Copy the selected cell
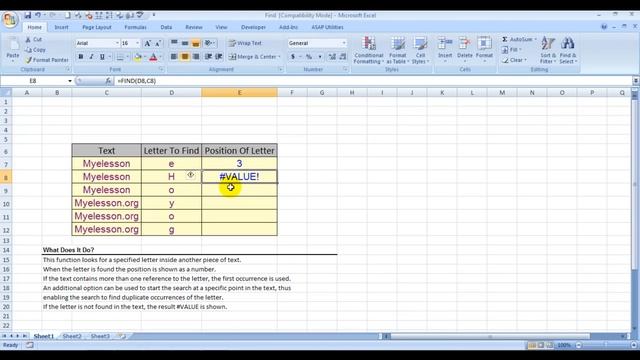This screenshot has height=360, width=640. pyautogui.click(x=36, y=50)
